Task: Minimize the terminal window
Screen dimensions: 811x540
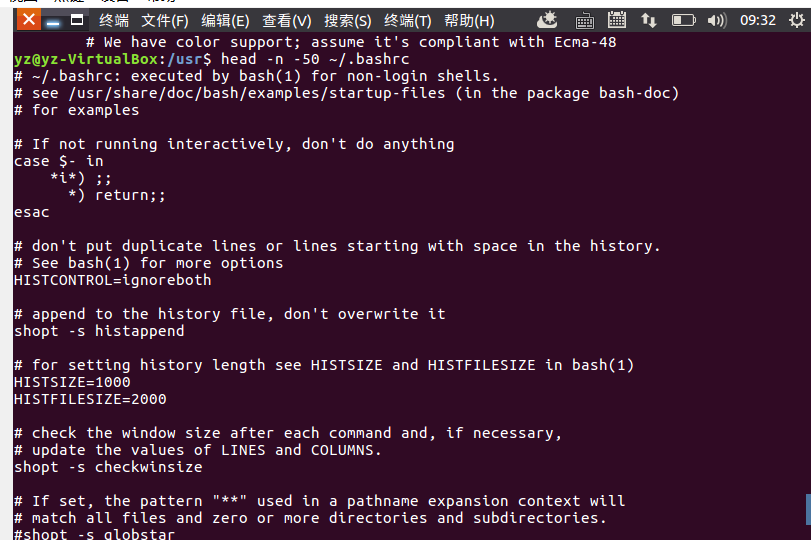Action: 54,20
